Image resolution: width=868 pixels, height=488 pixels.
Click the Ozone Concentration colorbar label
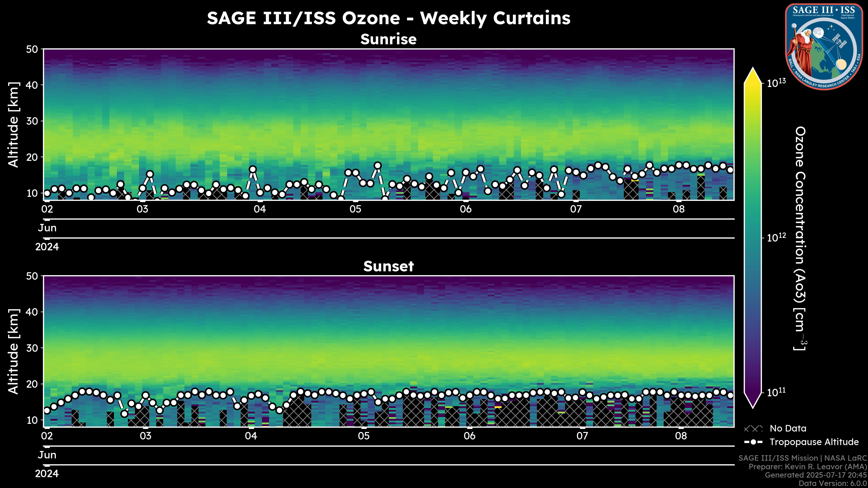point(800,238)
